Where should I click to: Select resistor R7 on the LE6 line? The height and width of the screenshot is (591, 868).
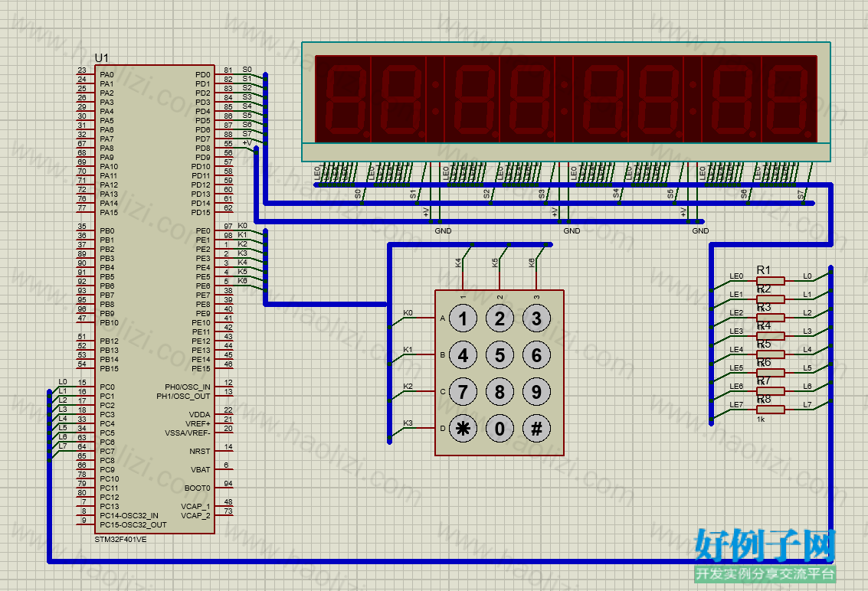(x=770, y=390)
